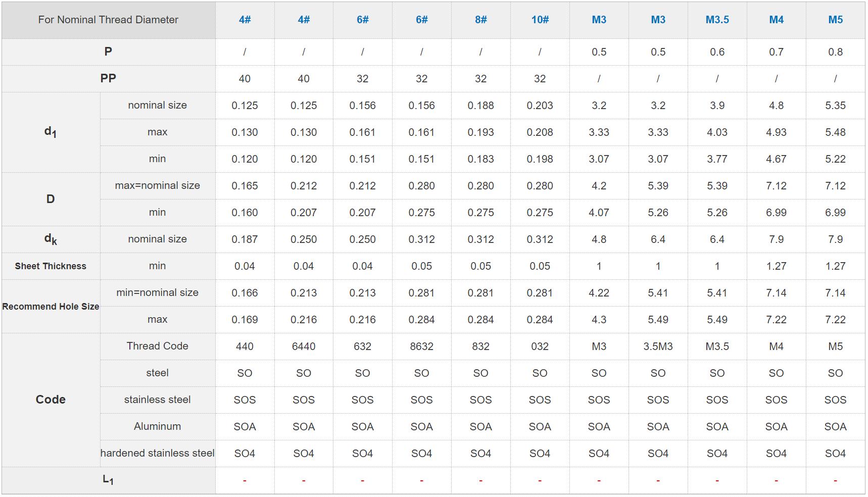Select the 'Sheet Thickness' row label
Image resolution: width=868 pixels, height=497 pixels.
pyautogui.click(x=51, y=266)
